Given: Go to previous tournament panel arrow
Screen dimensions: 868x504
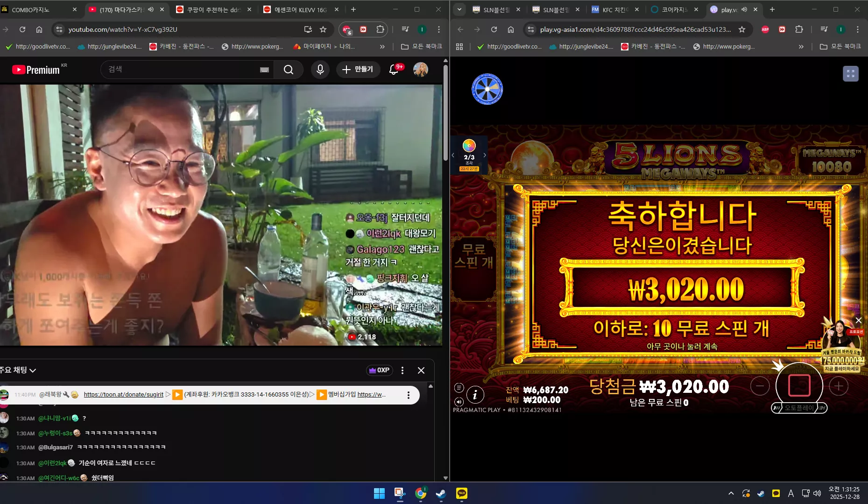Looking at the screenshot, I should [x=453, y=155].
